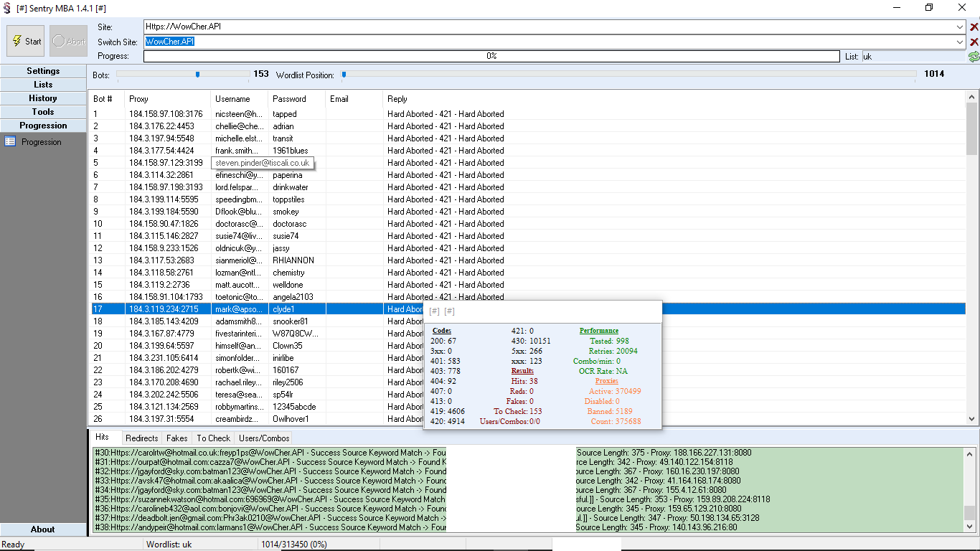Click the Performance heading in the stats popup
This screenshot has height=551, width=980.
599,331
